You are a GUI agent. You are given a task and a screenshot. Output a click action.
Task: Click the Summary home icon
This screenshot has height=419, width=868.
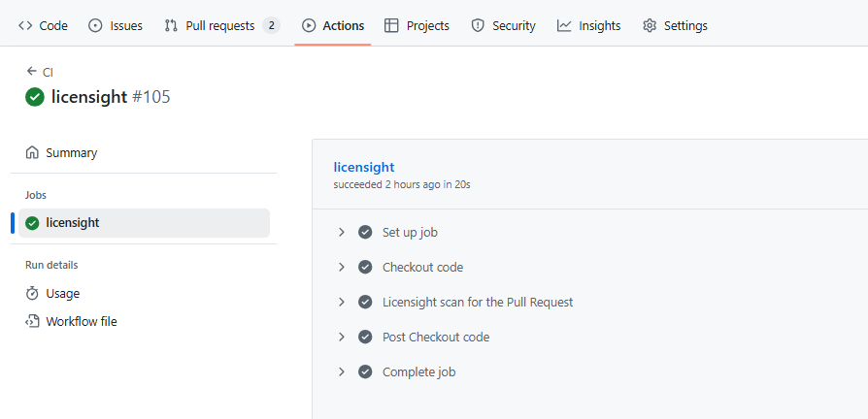32,152
